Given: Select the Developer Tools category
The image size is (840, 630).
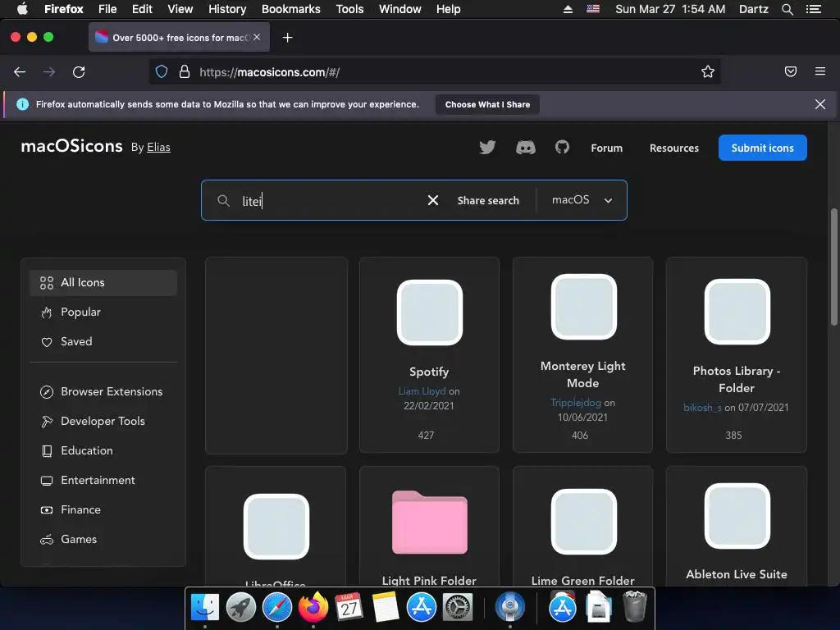Looking at the screenshot, I should click(103, 421).
